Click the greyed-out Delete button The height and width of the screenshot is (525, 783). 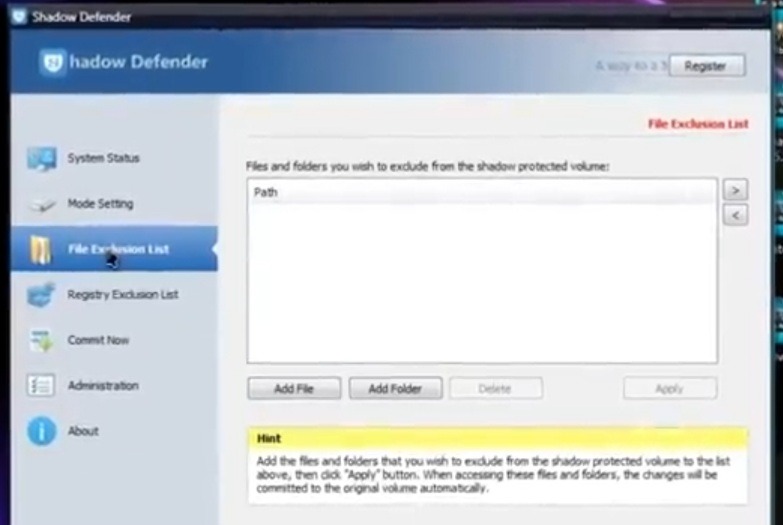coord(495,388)
